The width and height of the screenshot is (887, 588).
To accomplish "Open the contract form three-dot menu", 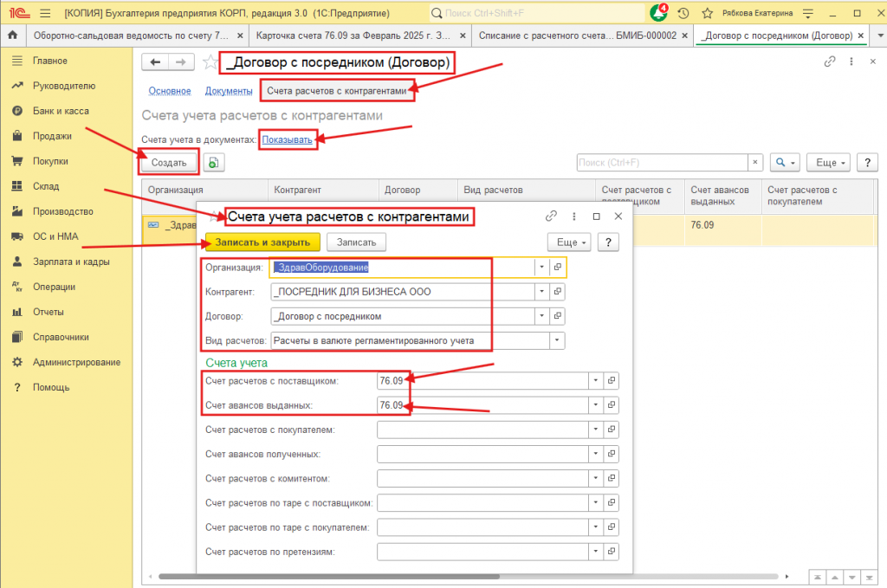I will (851, 61).
